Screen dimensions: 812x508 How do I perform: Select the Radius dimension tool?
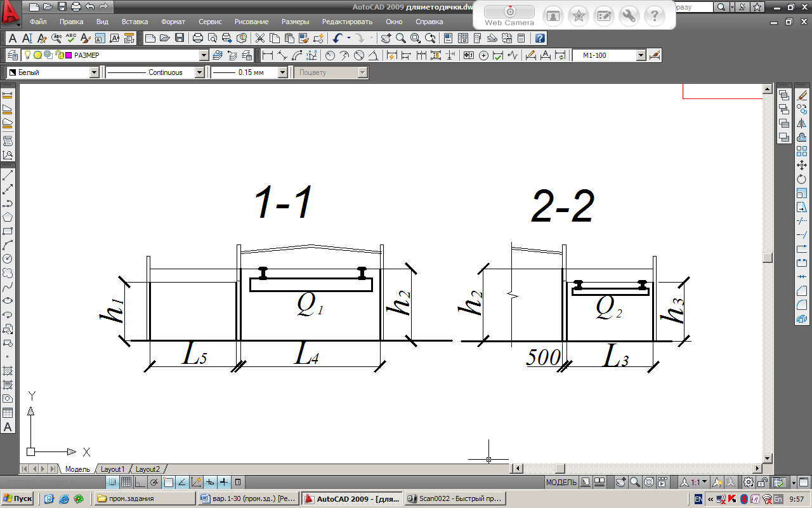[329, 55]
